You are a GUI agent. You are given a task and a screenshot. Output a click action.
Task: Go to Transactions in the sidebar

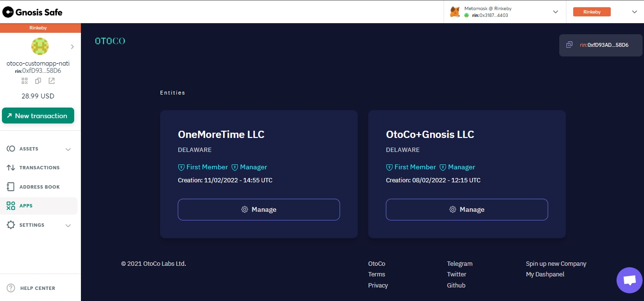(39, 168)
